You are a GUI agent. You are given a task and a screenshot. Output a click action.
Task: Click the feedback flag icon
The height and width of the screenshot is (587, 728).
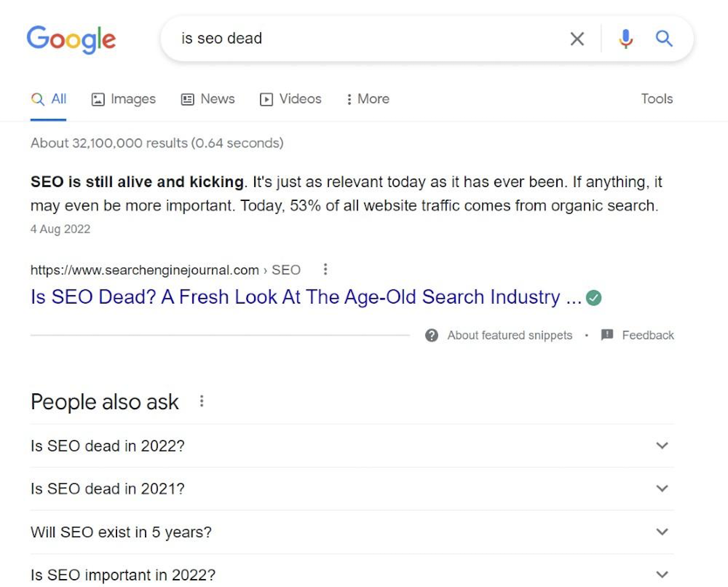click(606, 334)
